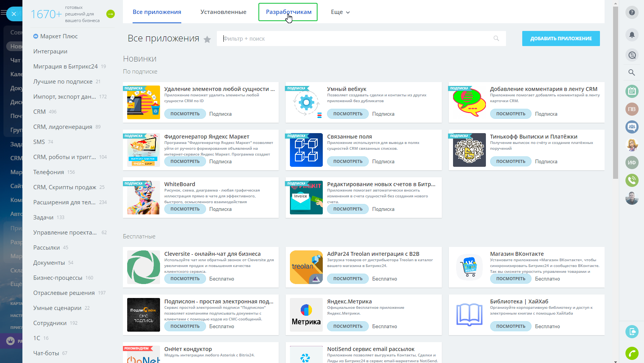Select Телефония category
Viewport: 644px width, 363px height.
tap(49, 172)
